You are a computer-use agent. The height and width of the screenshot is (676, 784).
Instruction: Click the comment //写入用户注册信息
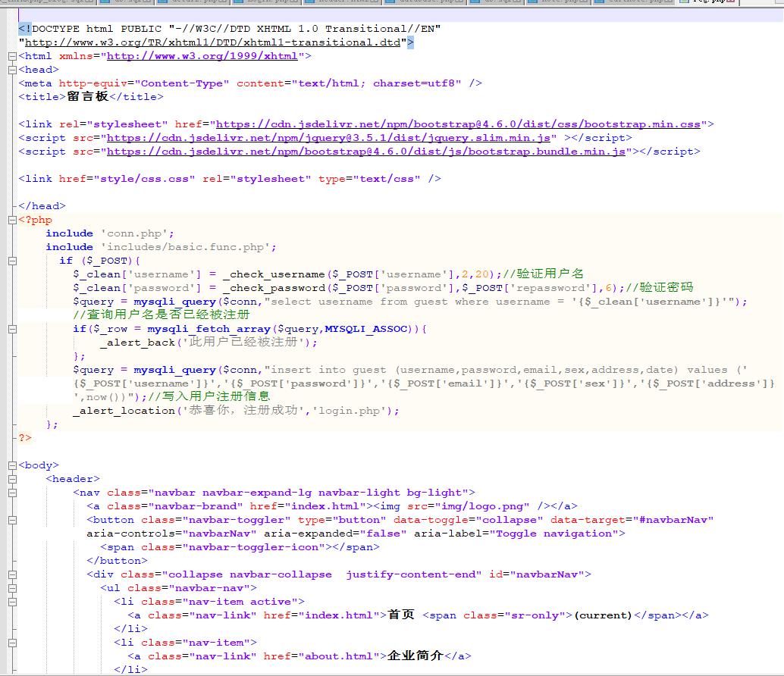pos(209,396)
